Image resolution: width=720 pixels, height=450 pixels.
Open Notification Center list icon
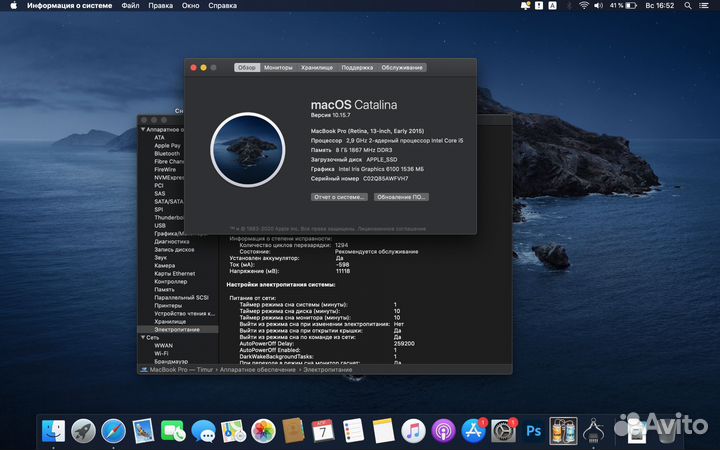point(703,6)
